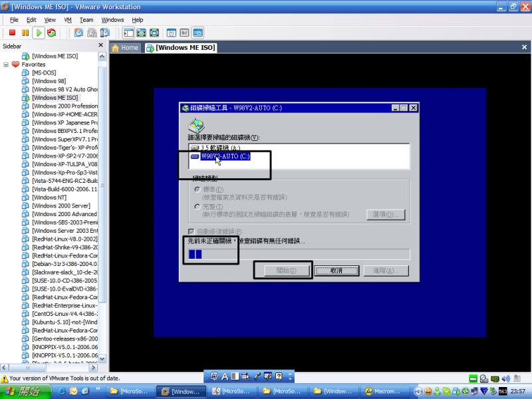The image size is (532, 399).
Task: Expand hidden system tray icons arrow
Action: pos(418,392)
